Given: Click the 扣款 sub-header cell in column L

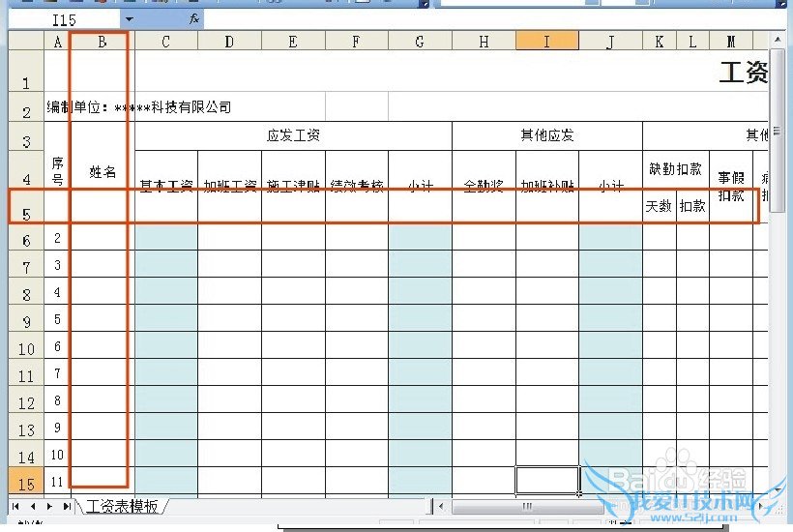Looking at the screenshot, I should [692, 206].
